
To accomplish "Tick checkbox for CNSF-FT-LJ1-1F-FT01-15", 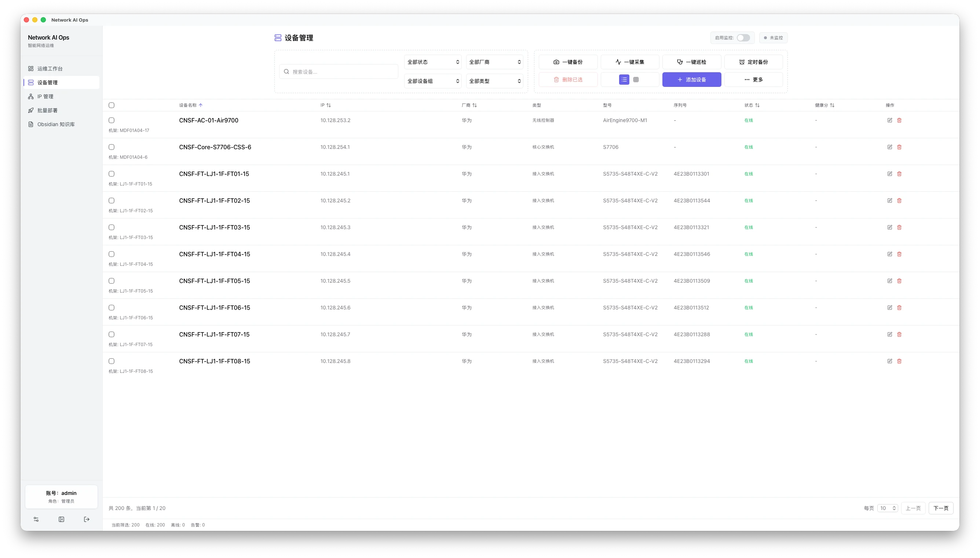I will point(111,174).
